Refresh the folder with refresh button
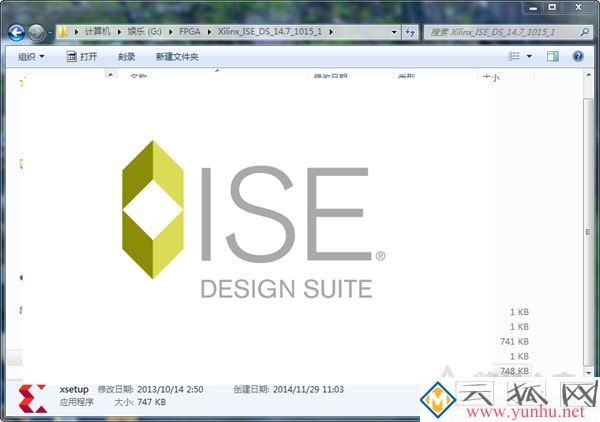The height and width of the screenshot is (422, 600). pyautogui.click(x=410, y=32)
